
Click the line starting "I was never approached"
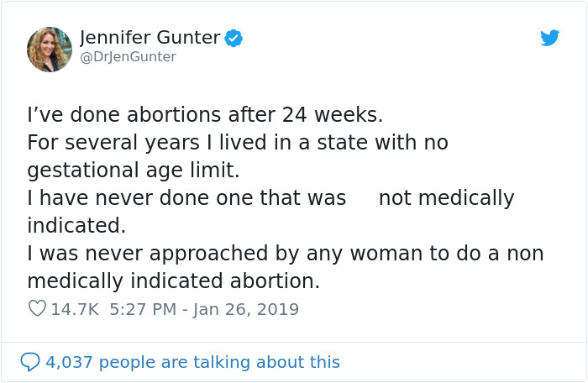click(286, 253)
